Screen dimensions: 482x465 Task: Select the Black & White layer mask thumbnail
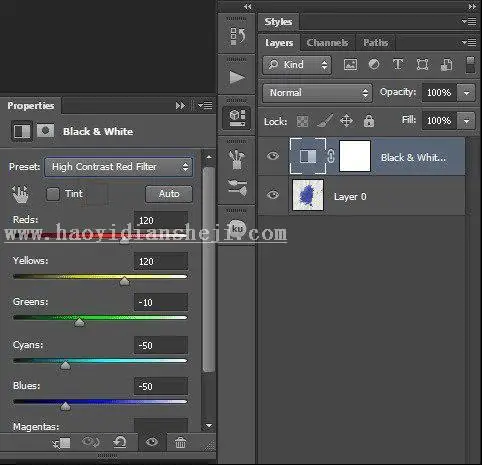[x=355, y=156]
